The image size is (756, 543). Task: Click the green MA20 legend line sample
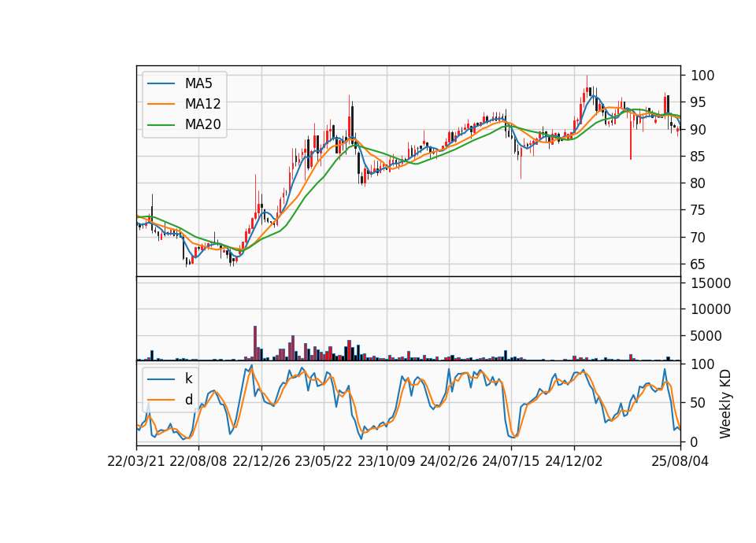coord(161,125)
